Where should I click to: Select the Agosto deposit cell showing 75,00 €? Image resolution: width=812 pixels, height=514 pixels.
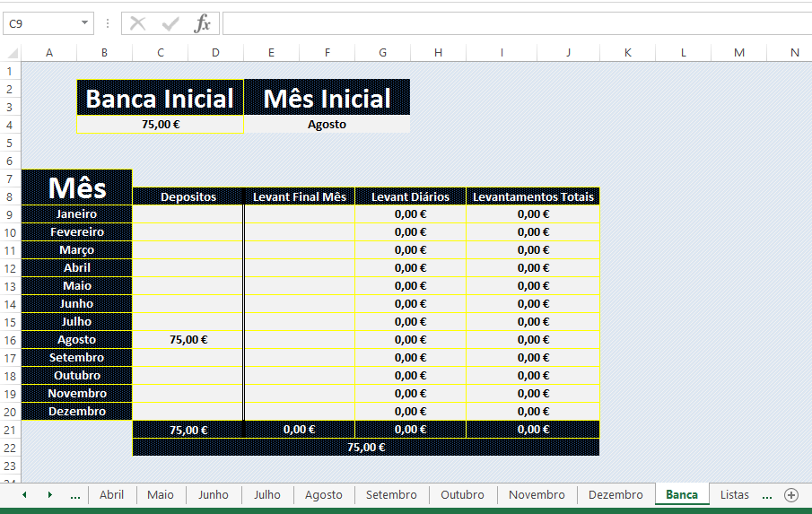pyautogui.click(x=188, y=340)
